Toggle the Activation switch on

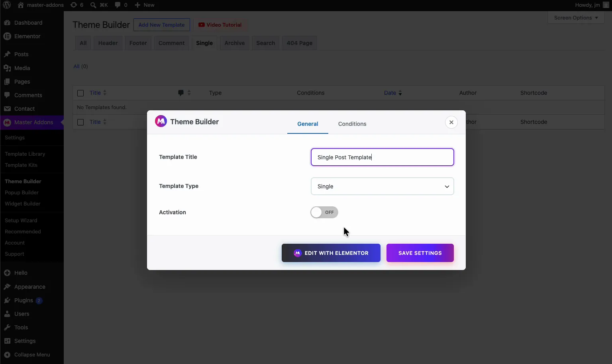(x=324, y=212)
